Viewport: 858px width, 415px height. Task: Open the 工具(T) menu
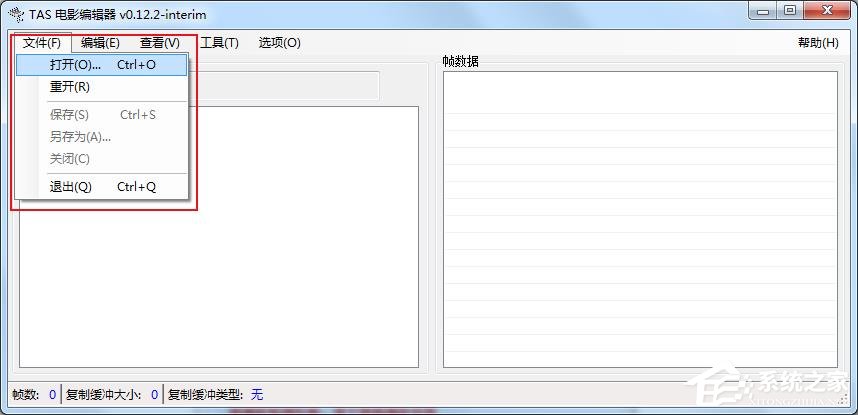point(219,43)
